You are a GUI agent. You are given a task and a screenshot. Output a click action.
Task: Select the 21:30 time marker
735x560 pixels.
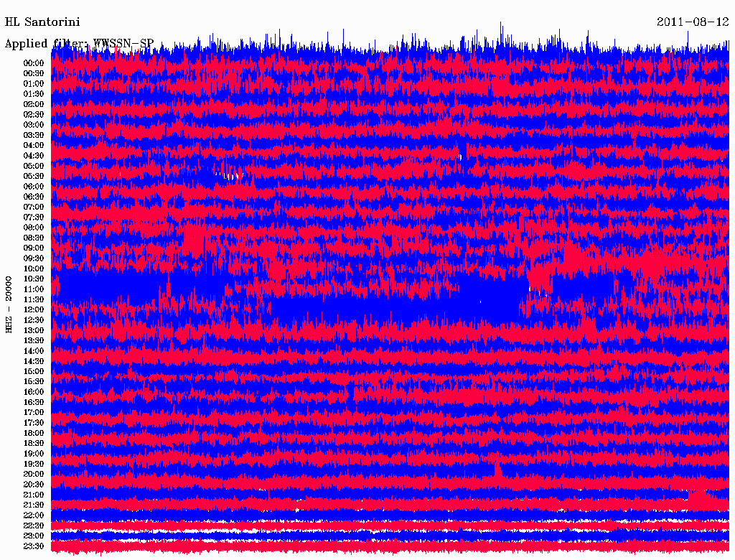click(34, 505)
